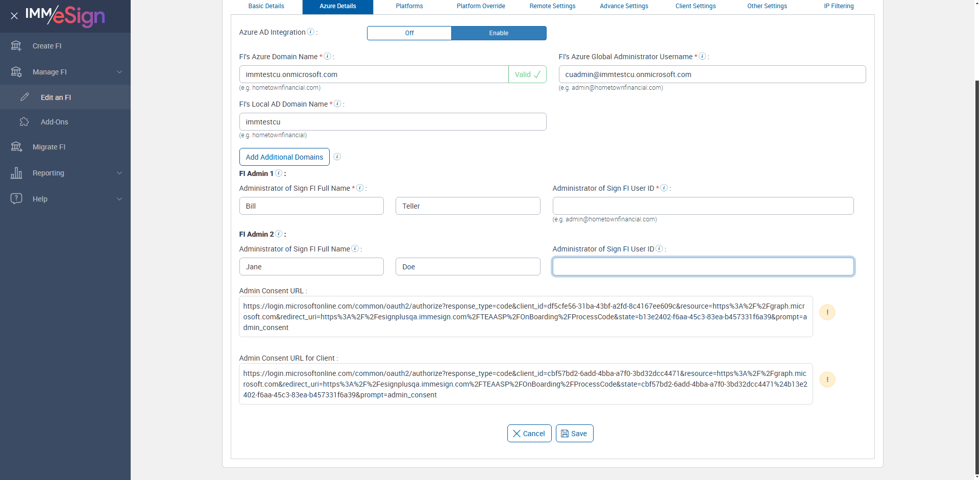This screenshot has width=980, height=480.
Task: Turn Azure AD Integration Off
Action: pos(409,33)
